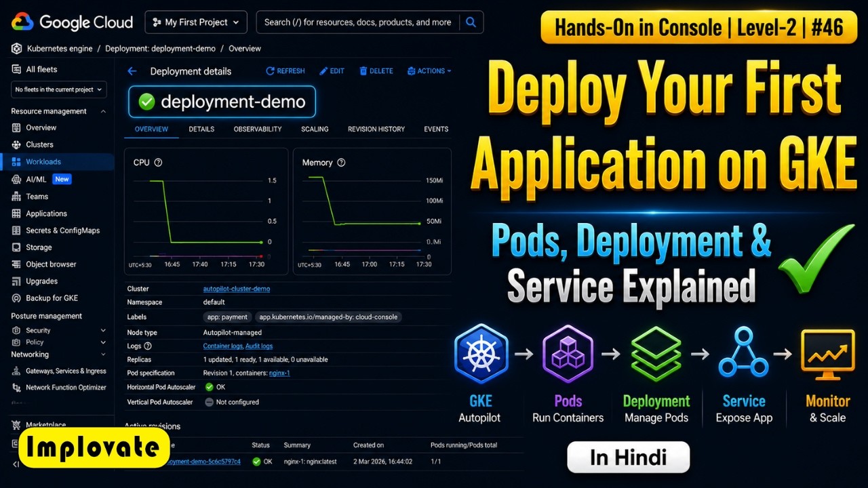Click the Teams sidebar icon
This screenshot has width=868, height=488.
16,197
